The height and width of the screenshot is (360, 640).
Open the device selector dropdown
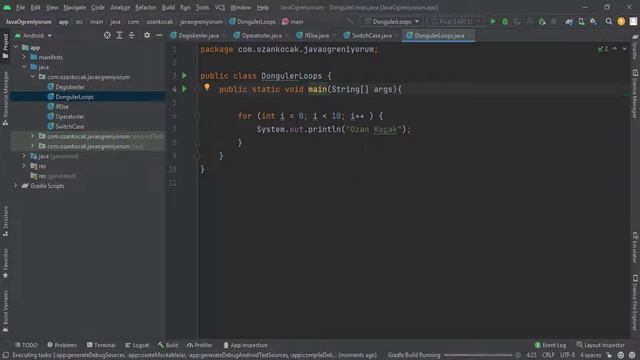point(456,22)
